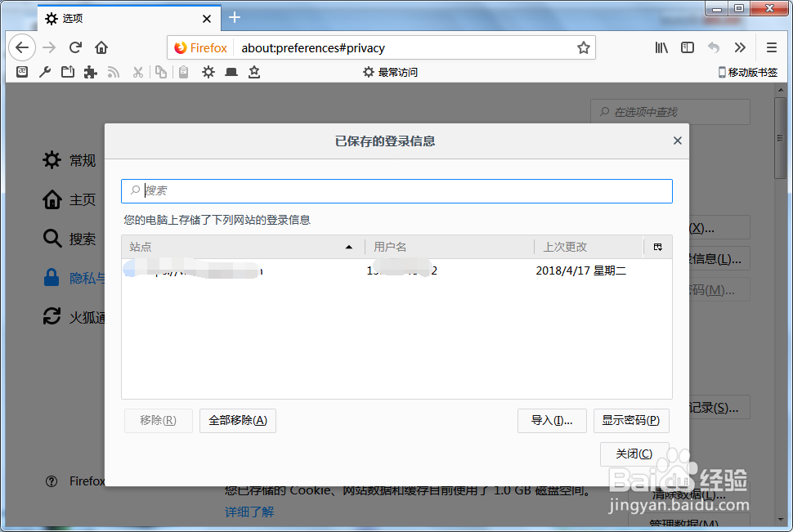The height and width of the screenshot is (532, 793).
Task: Go back using the back arrow
Action: coord(22,47)
